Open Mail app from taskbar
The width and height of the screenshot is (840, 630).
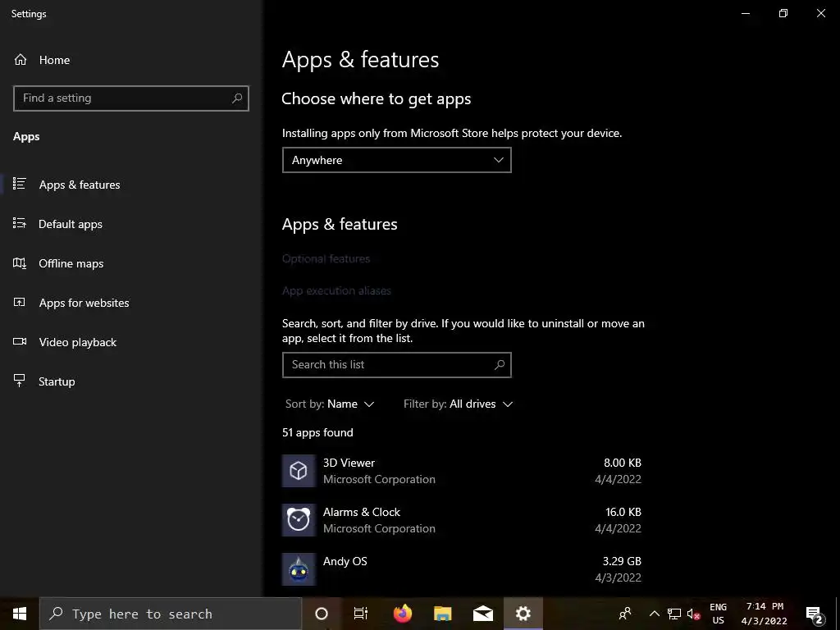tap(482, 614)
